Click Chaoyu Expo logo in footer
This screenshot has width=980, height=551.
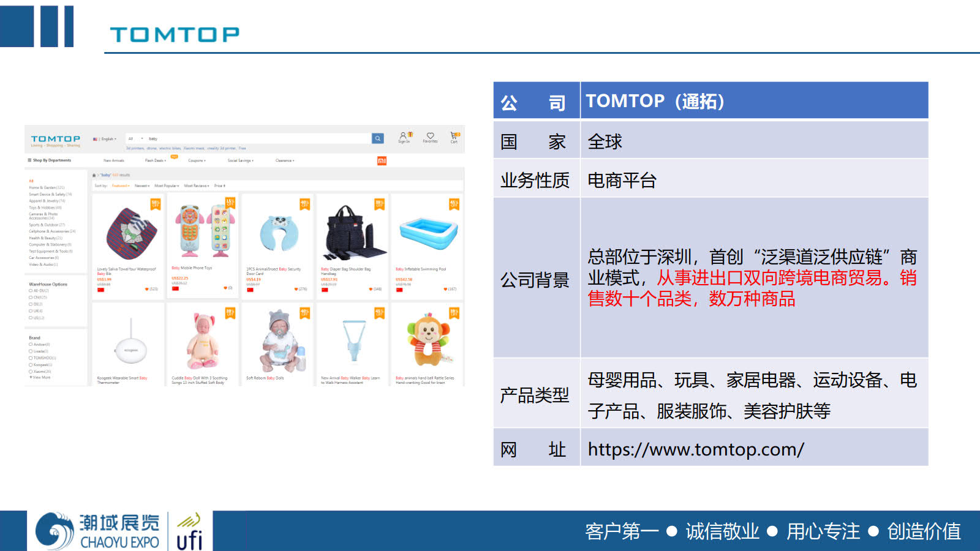tap(97, 531)
